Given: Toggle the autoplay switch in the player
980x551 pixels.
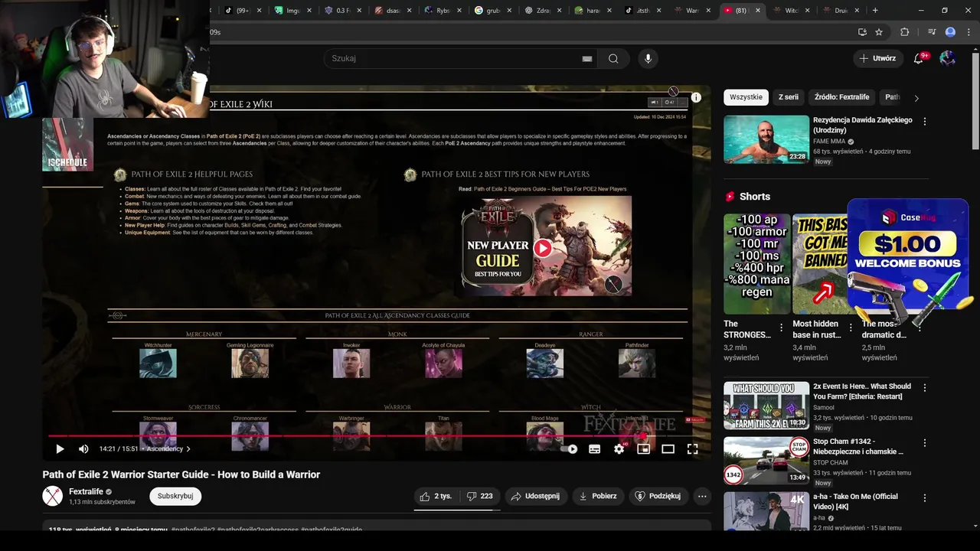Looking at the screenshot, I should coord(570,449).
